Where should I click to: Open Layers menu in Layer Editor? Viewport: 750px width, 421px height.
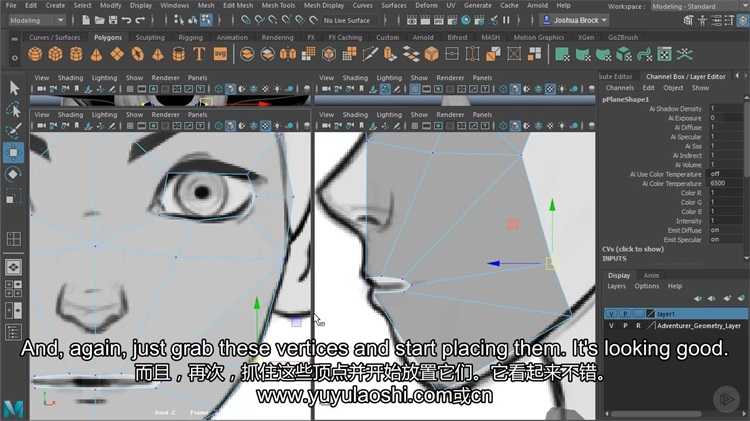[616, 286]
